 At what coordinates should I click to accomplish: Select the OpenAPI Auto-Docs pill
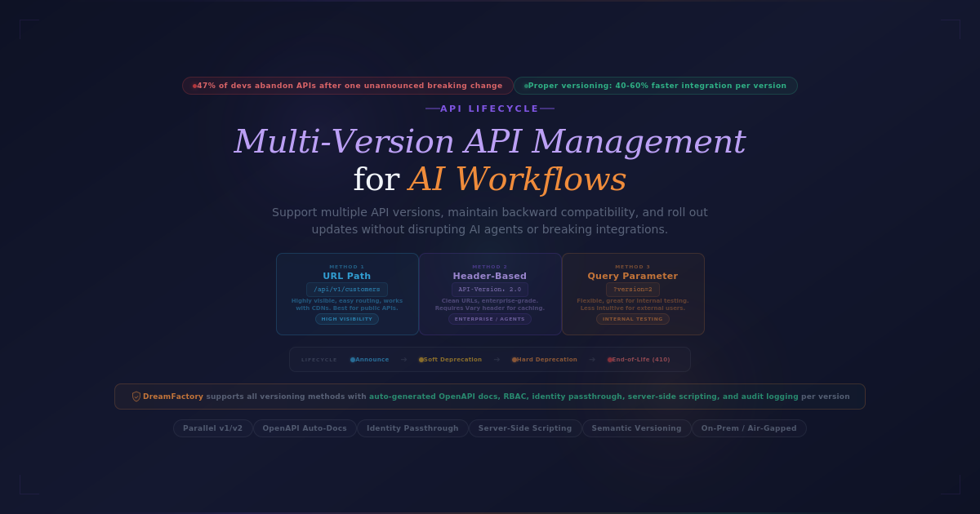(305, 428)
